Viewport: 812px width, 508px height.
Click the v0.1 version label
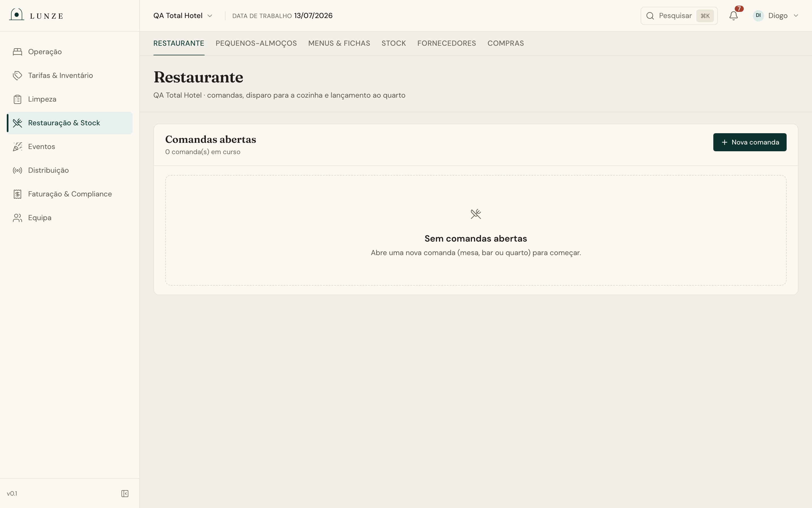12,494
